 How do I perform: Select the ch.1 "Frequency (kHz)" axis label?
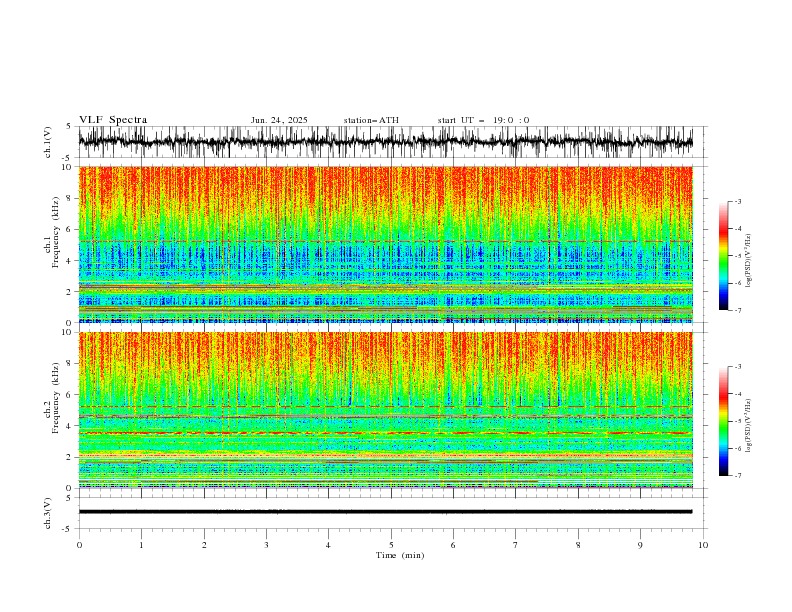pyautogui.click(x=56, y=230)
